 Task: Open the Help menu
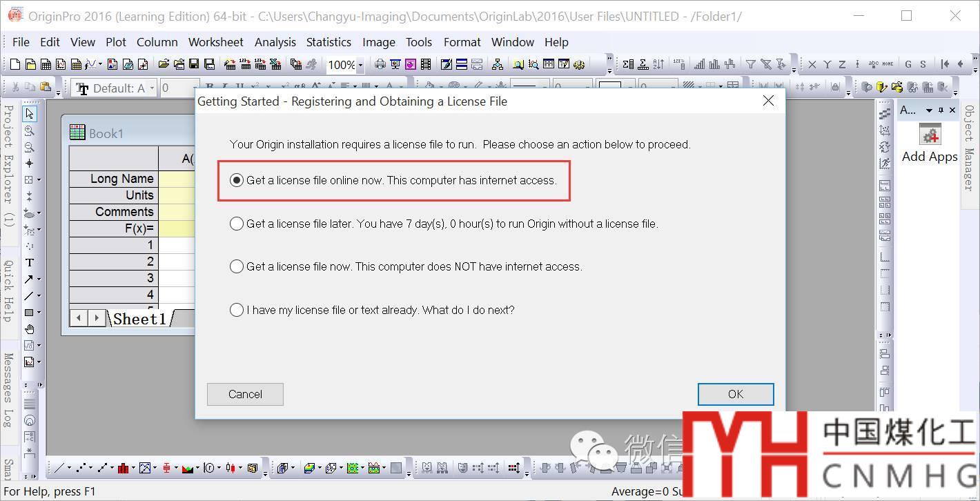(556, 42)
